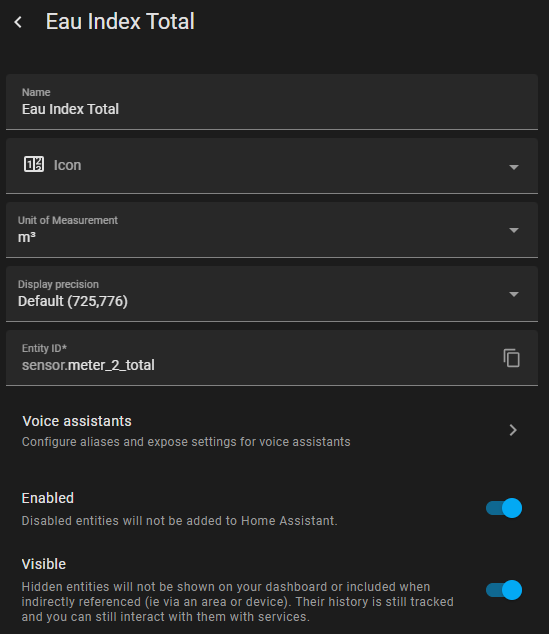Click the Eau Index Total page title
Image resolution: width=549 pixels, height=634 pixels.
click(x=120, y=21)
